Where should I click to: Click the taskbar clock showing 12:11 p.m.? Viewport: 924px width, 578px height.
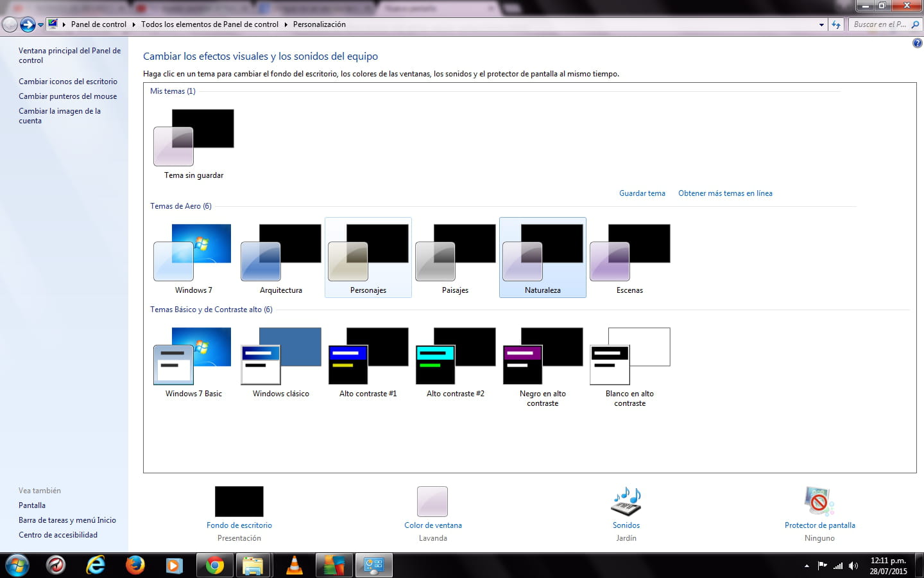pos(888,566)
